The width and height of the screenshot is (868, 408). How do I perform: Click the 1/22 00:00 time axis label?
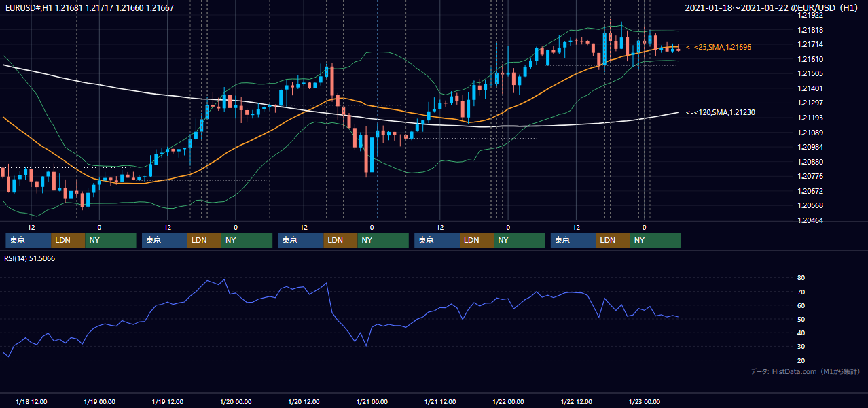click(508, 401)
